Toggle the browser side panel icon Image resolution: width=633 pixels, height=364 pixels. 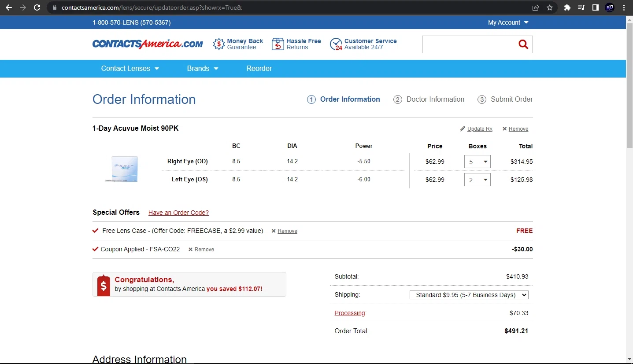tap(596, 7)
